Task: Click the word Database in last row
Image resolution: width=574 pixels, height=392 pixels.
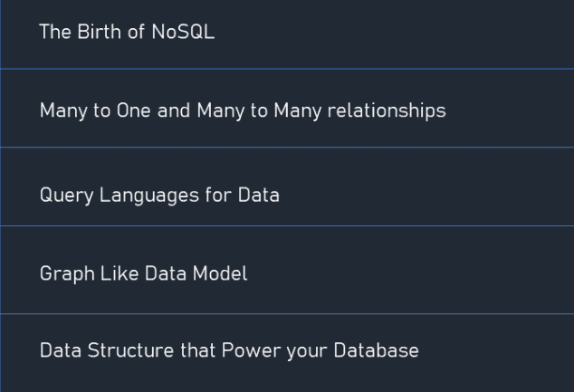Action: (x=376, y=350)
